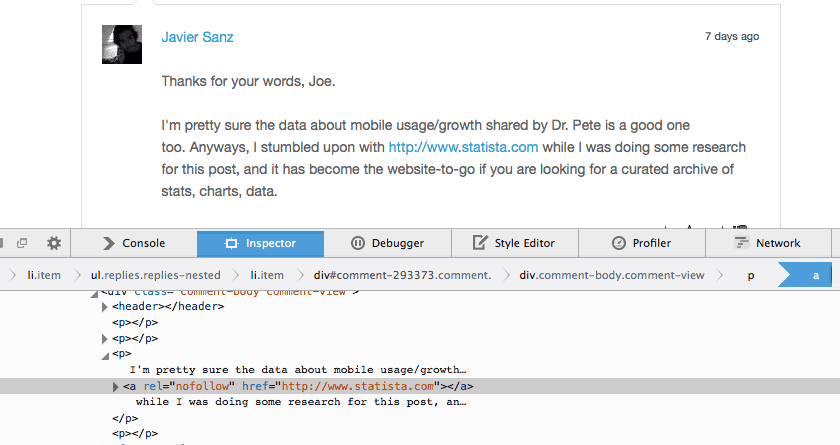This screenshot has width=840, height=445.
Task: Select the li.item breadcrumb after ul.replies
Action: tap(267, 275)
